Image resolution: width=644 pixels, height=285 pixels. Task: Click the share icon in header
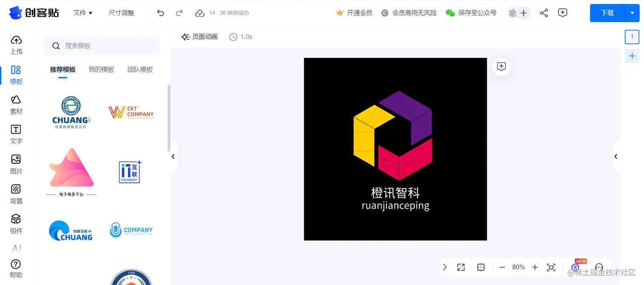(544, 13)
